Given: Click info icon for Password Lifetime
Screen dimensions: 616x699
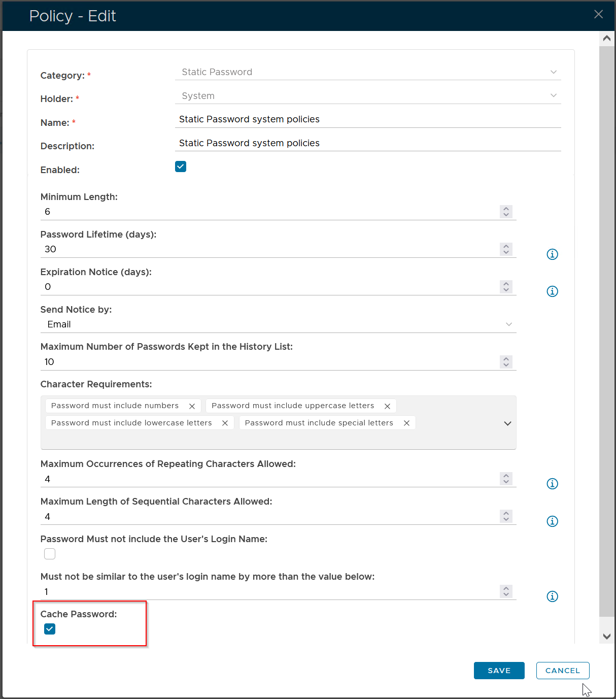Looking at the screenshot, I should click(x=552, y=254).
